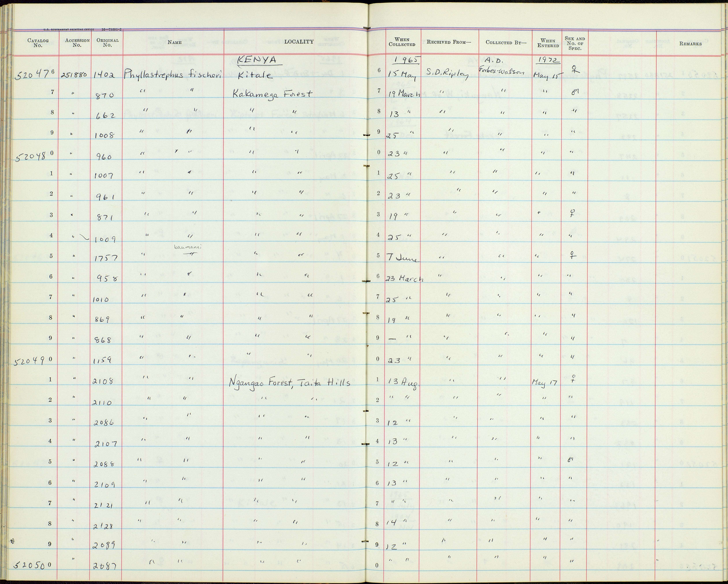This screenshot has width=728, height=584.
Task: Click original number '2128'
Action: (104, 526)
